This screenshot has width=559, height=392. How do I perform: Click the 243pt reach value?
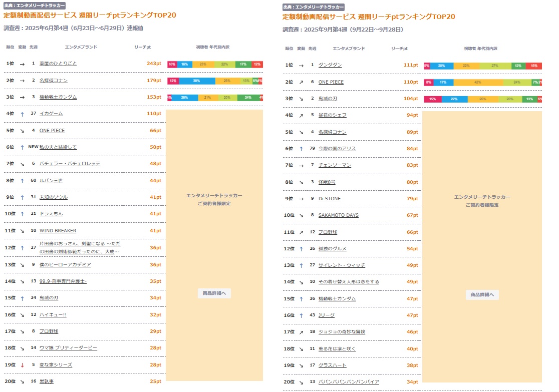tap(154, 64)
